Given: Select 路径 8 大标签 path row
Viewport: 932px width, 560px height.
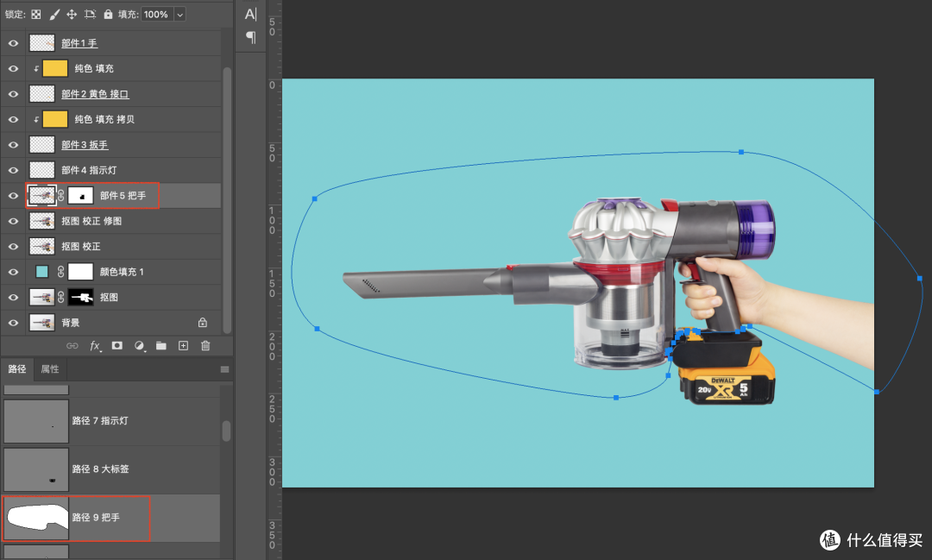Looking at the screenshot, I should point(111,469).
